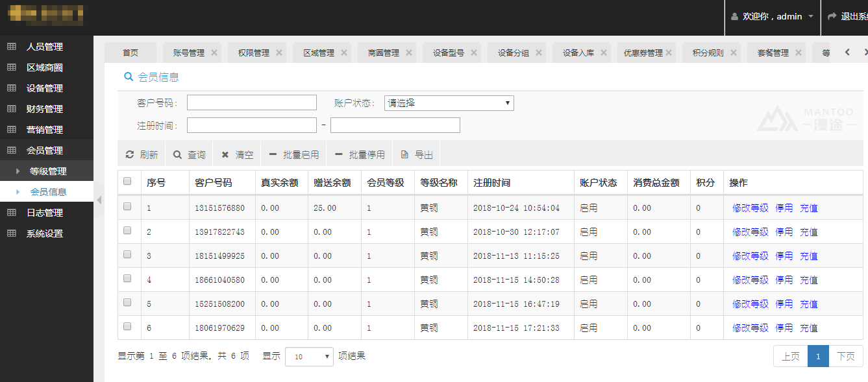Open the page size dropdown showing 10

(x=309, y=357)
